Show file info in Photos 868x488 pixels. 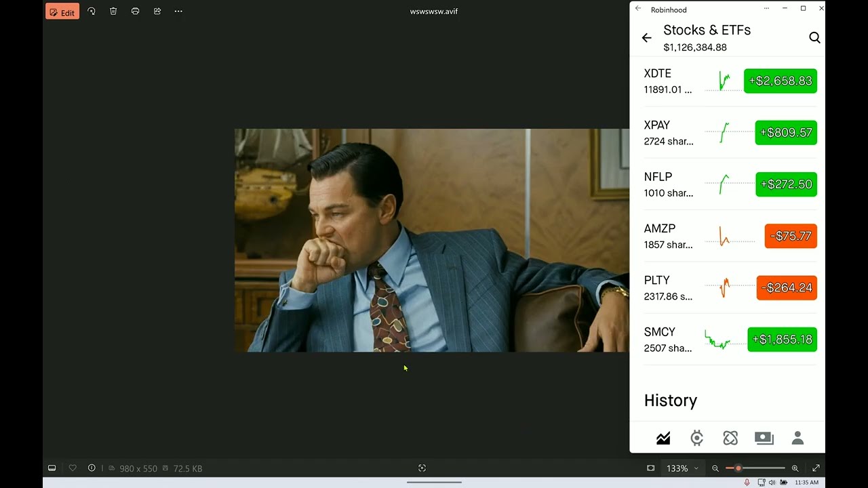click(92, 468)
